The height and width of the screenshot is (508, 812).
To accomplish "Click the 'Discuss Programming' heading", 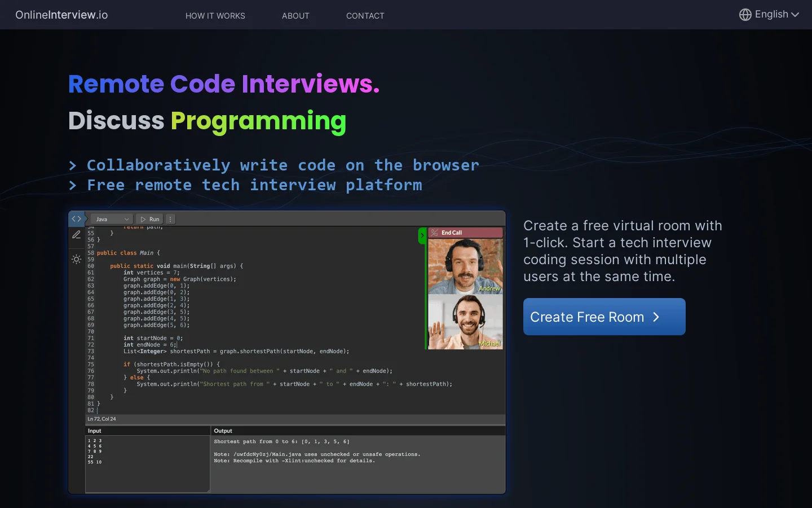I will click(x=208, y=121).
